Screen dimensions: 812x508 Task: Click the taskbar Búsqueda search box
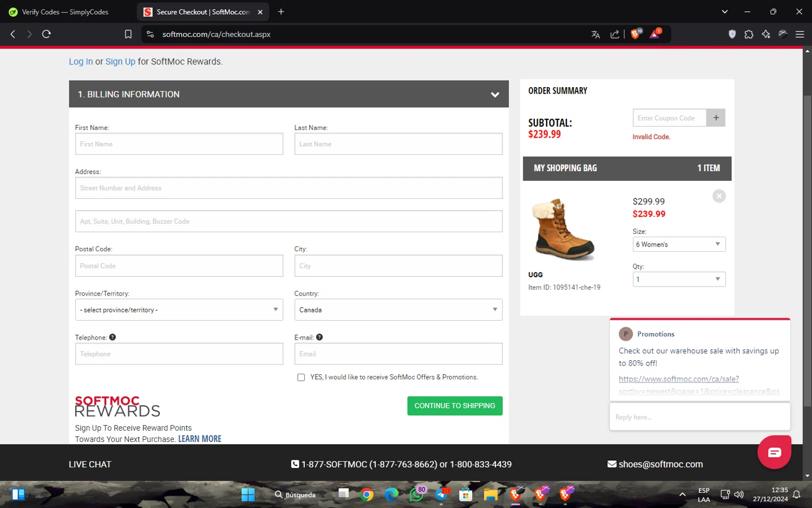[296, 494]
